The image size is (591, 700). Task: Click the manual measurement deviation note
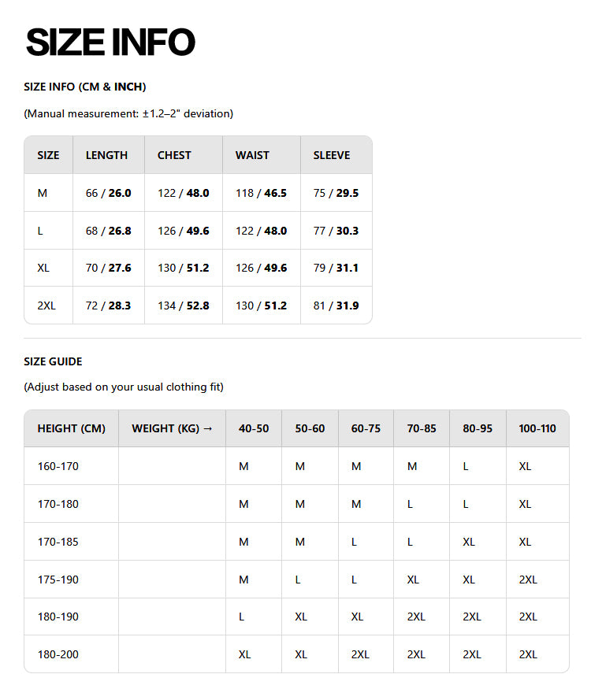point(128,113)
